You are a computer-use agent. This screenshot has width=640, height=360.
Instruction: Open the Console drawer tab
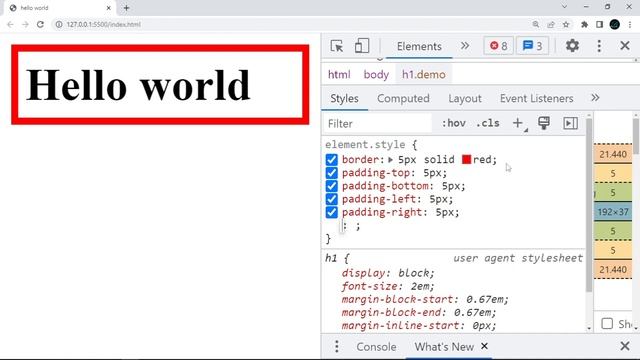click(x=376, y=347)
